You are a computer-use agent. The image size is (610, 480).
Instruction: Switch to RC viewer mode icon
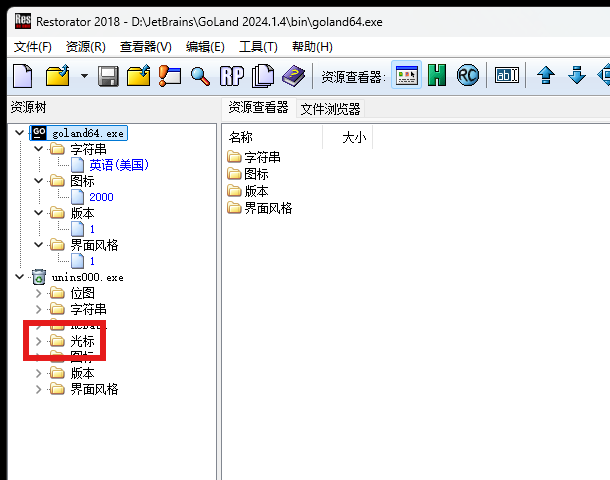468,75
